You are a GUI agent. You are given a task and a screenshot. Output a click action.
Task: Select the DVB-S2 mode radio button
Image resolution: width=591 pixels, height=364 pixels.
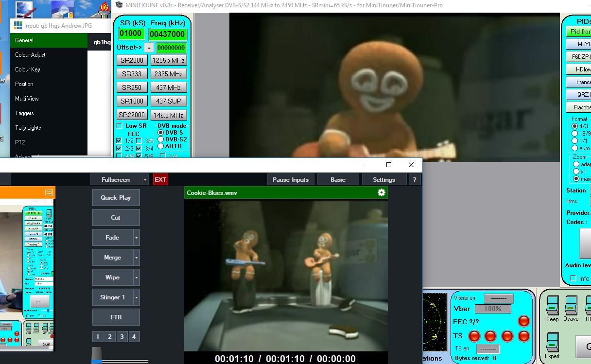coord(161,139)
